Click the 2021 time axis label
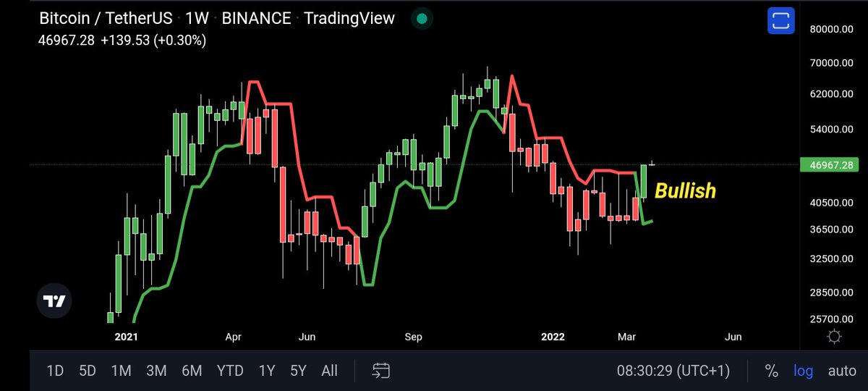 125,337
